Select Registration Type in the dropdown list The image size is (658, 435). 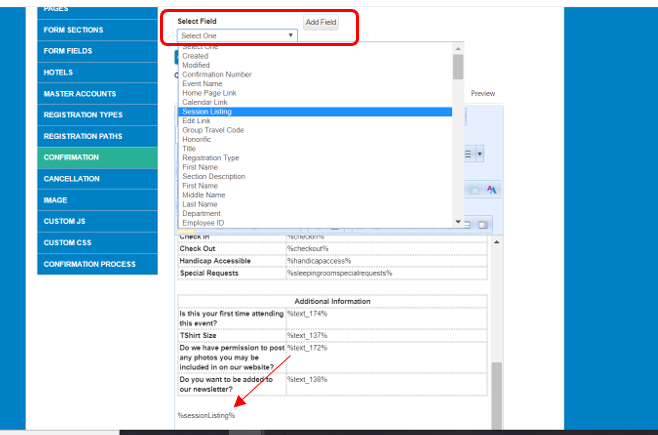tap(210, 157)
